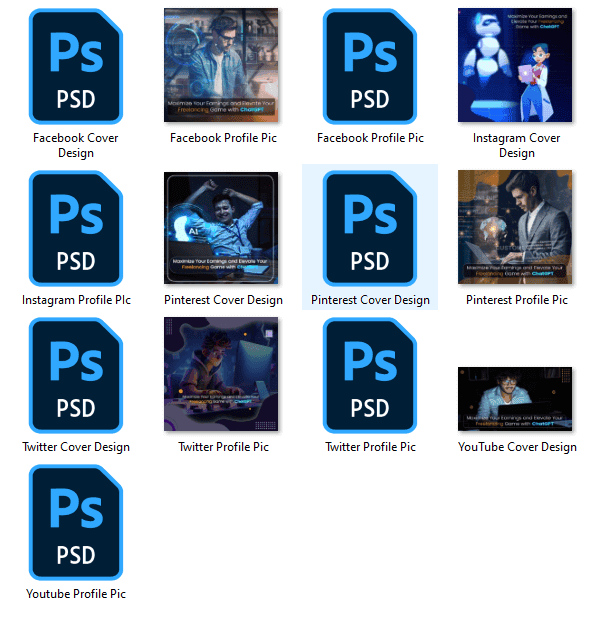Click the 'Facebook Profile Pic' name under the image thumbnail

223,138
